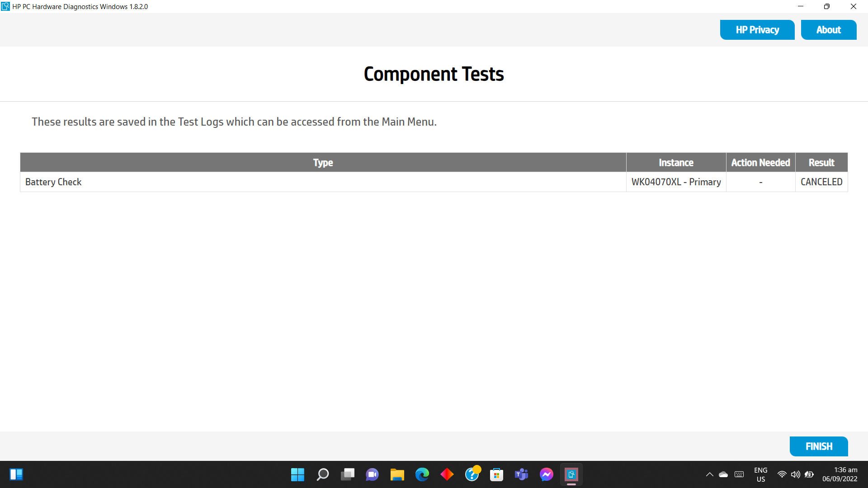
Task: Open Task View from the taskbar
Action: [348, 474]
